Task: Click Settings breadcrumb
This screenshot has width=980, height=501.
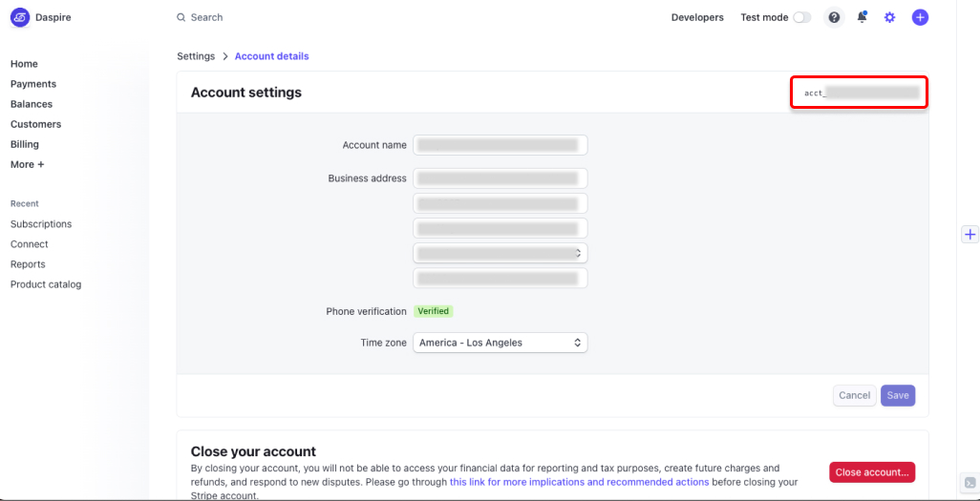Action: coord(196,56)
